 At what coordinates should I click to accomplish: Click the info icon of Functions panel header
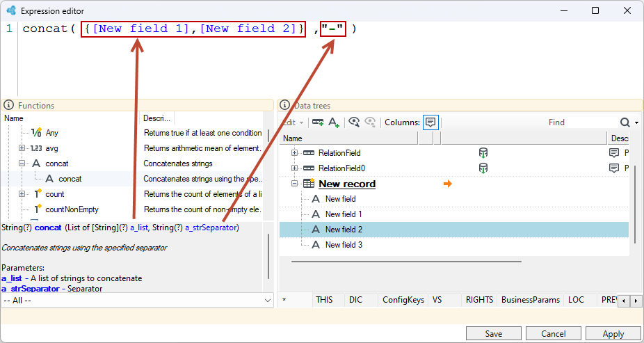(8, 106)
